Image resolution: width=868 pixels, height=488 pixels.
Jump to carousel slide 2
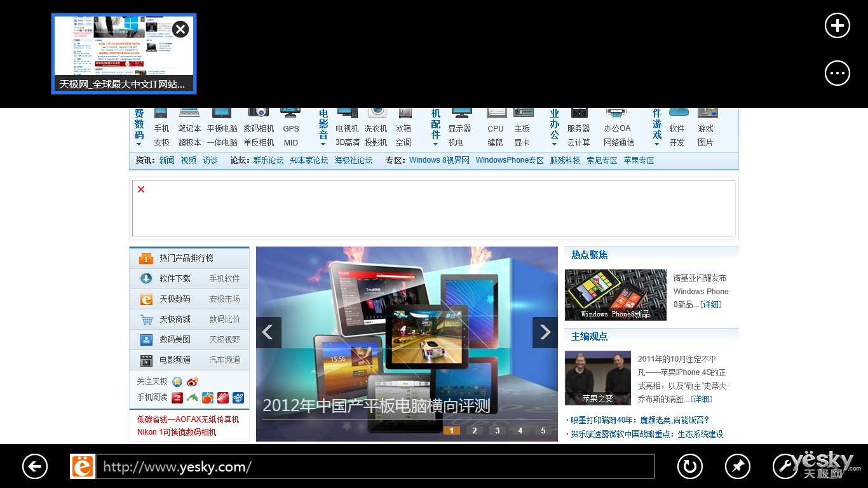pyautogui.click(x=474, y=431)
